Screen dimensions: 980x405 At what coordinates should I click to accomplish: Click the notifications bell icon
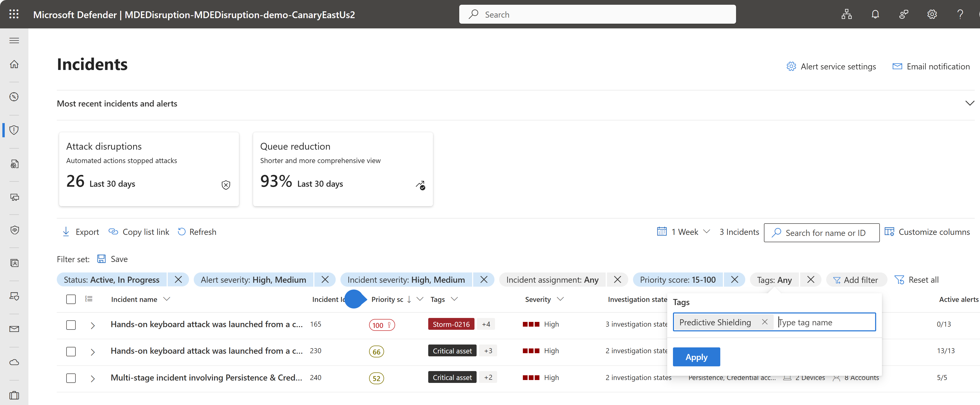(x=875, y=14)
